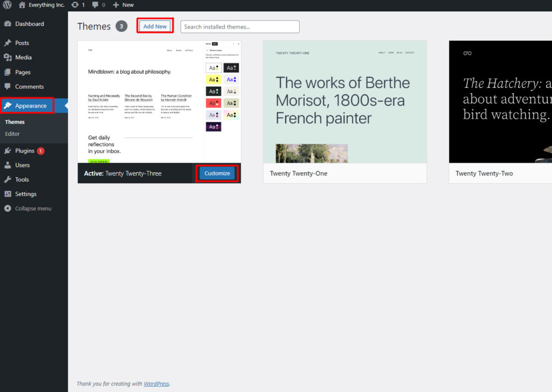This screenshot has height=392, width=552.
Task: Open the Tools menu
Action: [22, 180]
